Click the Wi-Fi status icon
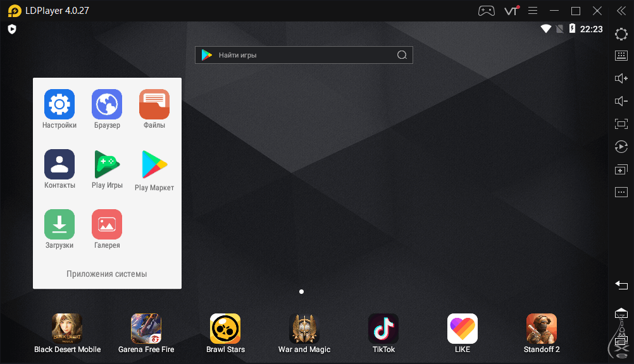 546,28
